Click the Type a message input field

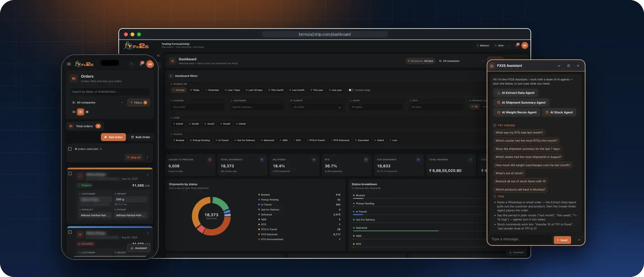click(520, 239)
